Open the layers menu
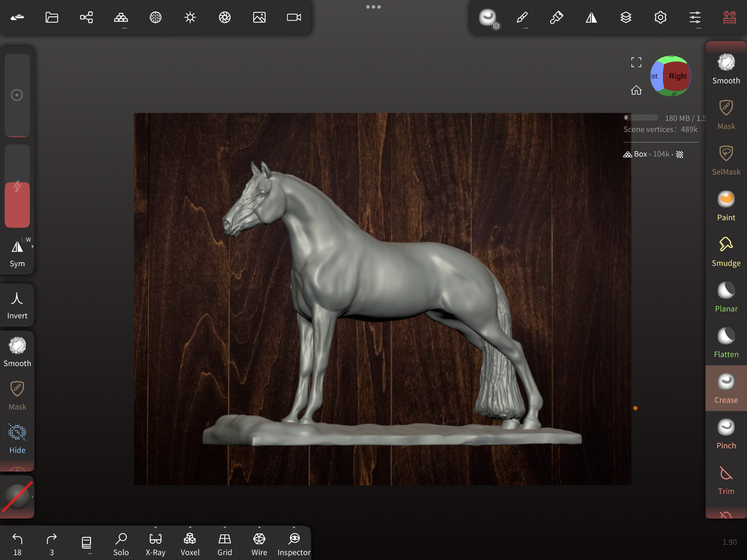 pyautogui.click(x=626, y=18)
